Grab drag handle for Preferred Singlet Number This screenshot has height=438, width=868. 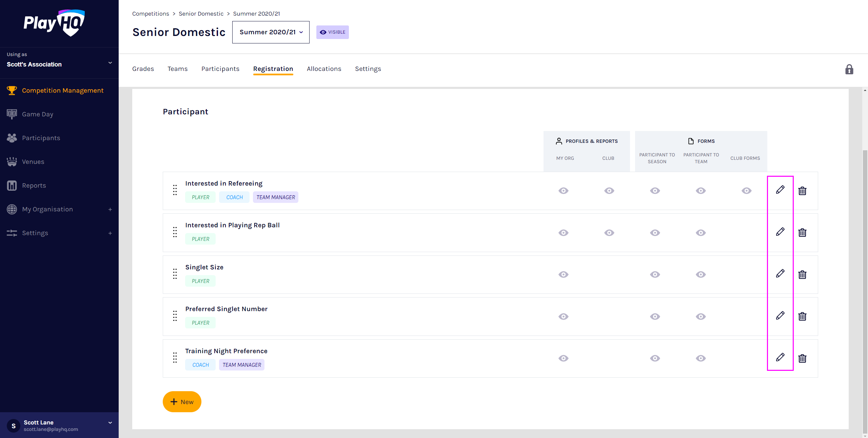click(x=175, y=316)
